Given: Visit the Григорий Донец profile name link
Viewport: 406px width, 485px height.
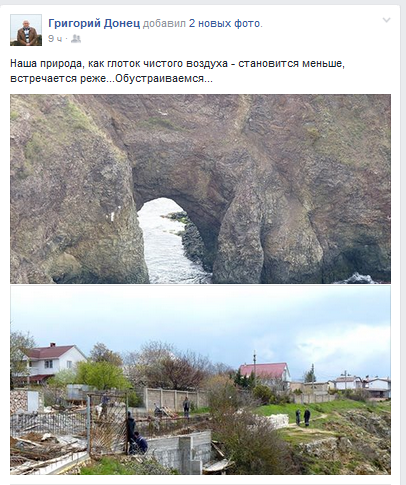Looking at the screenshot, I should pos(94,23).
